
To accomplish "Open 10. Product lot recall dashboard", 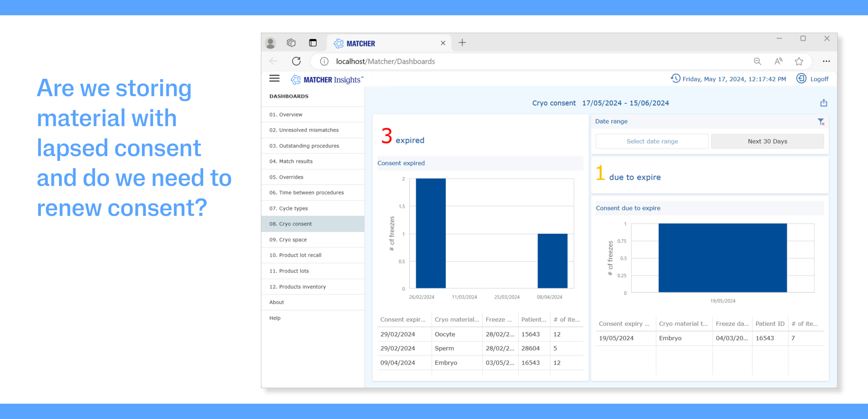I will [x=313, y=255].
